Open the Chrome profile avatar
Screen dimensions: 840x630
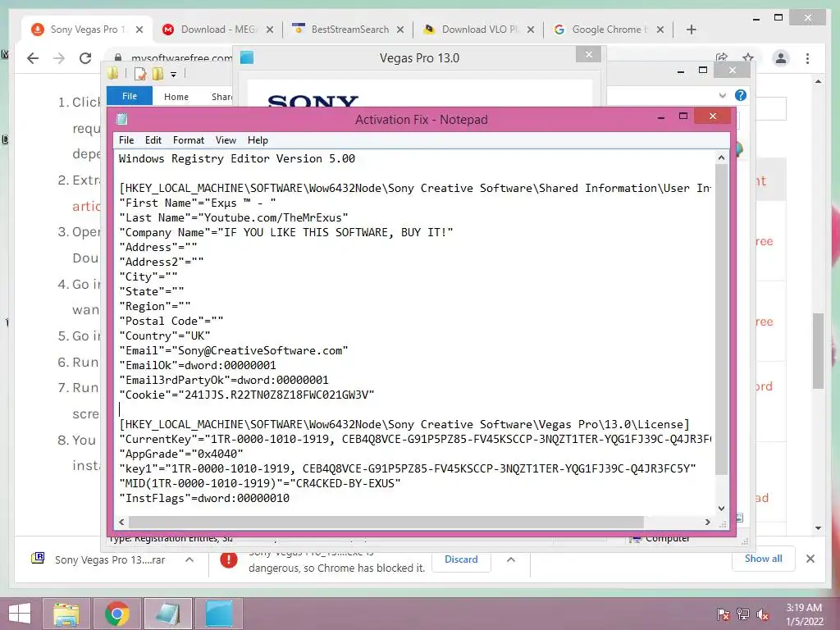click(x=781, y=58)
